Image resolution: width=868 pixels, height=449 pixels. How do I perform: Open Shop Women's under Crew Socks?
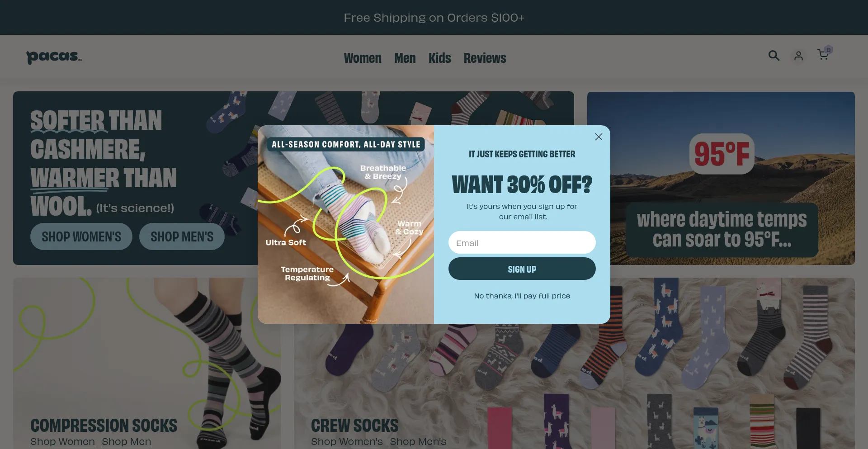pyautogui.click(x=347, y=442)
